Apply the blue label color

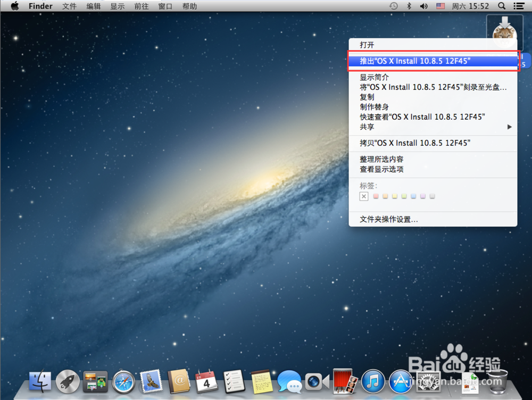coord(413,196)
